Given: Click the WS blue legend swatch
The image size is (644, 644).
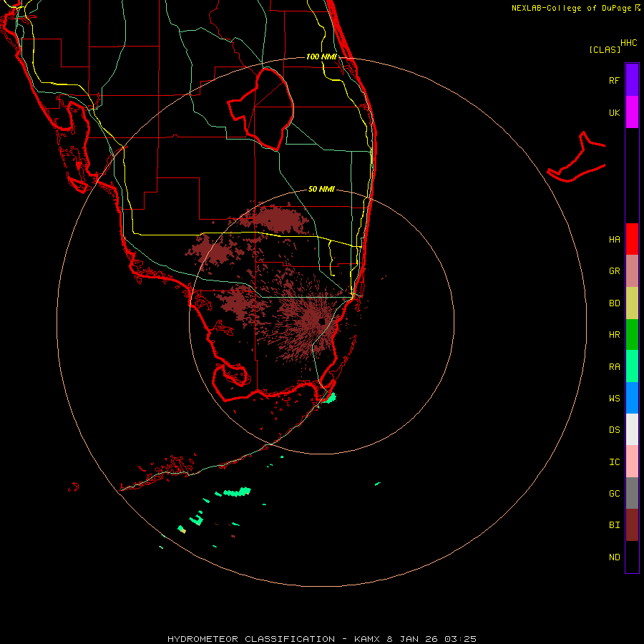Looking at the screenshot, I should [632, 398].
